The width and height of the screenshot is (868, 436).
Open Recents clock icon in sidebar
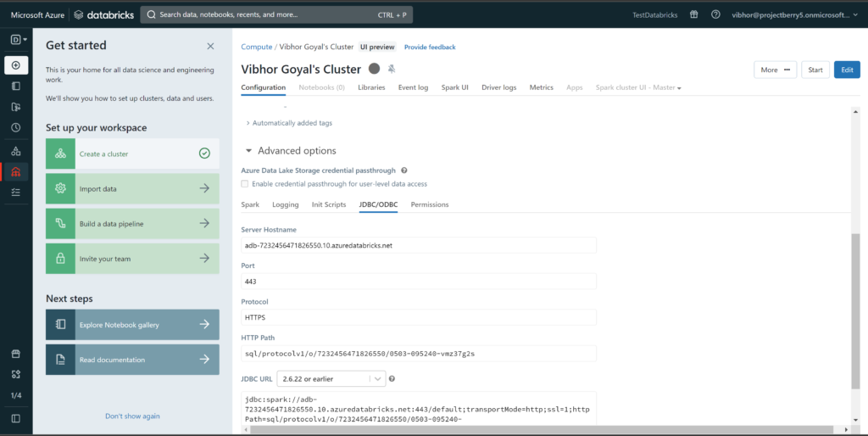click(16, 127)
